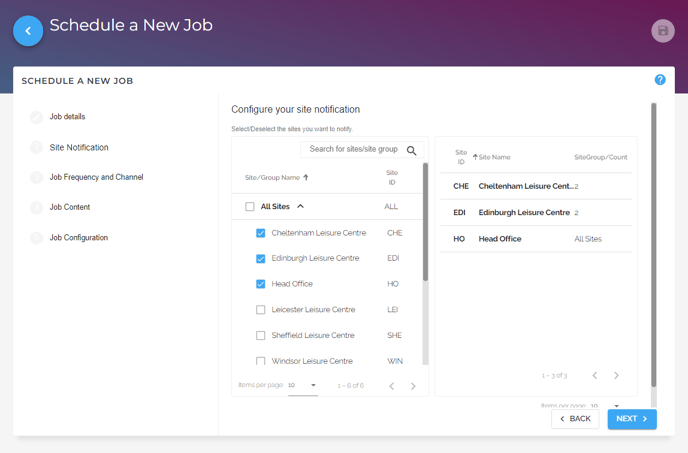Click the save disk icon

(663, 31)
